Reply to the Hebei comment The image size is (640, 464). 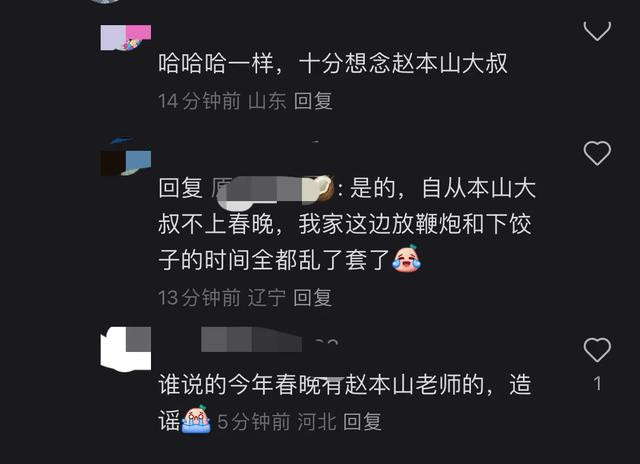click(362, 422)
